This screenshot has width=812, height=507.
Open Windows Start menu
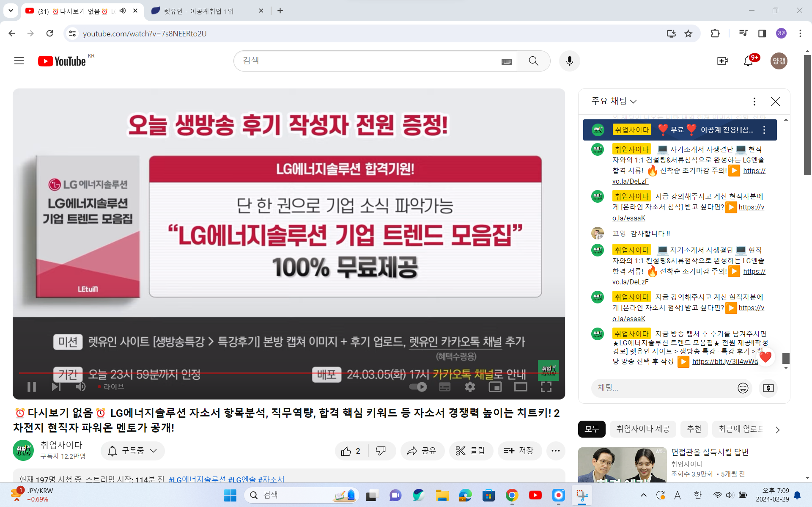tap(230, 495)
